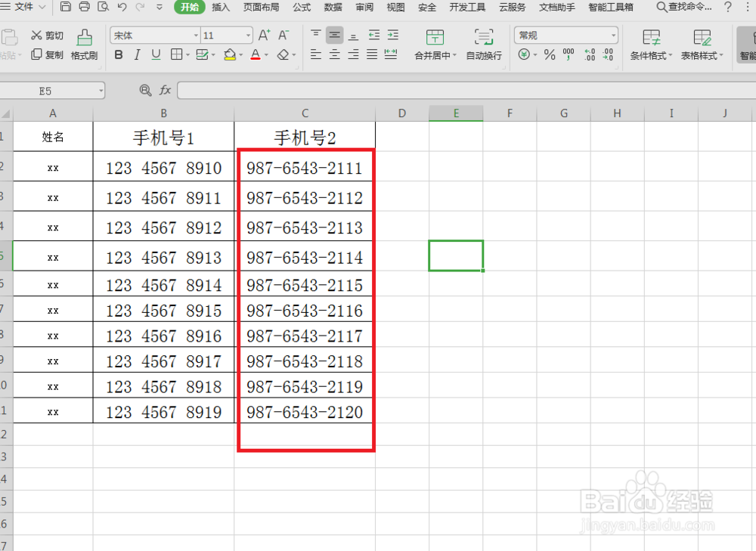Screen dimensions: 756x551
Task: Click the help question mark icon
Action: [x=727, y=7]
